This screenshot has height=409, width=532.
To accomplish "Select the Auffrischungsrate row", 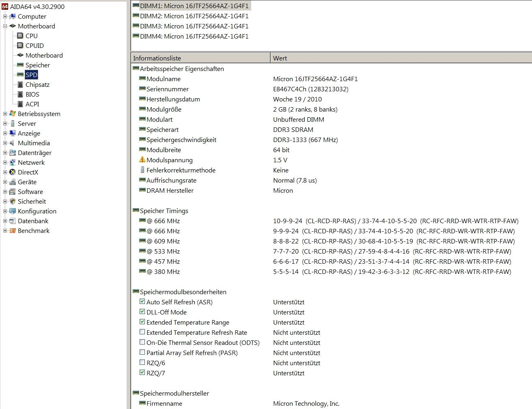I will click(x=331, y=180).
